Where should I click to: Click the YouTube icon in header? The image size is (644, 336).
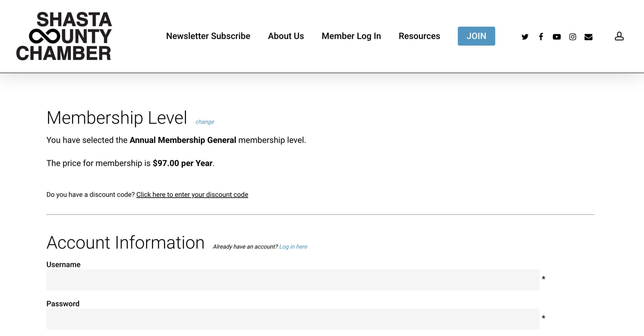(x=557, y=36)
